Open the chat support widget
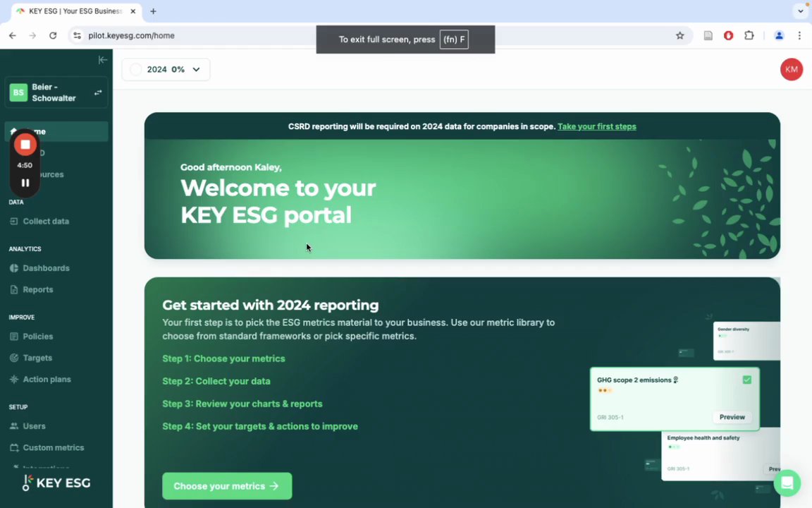This screenshot has width=812, height=508. [787, 483]
